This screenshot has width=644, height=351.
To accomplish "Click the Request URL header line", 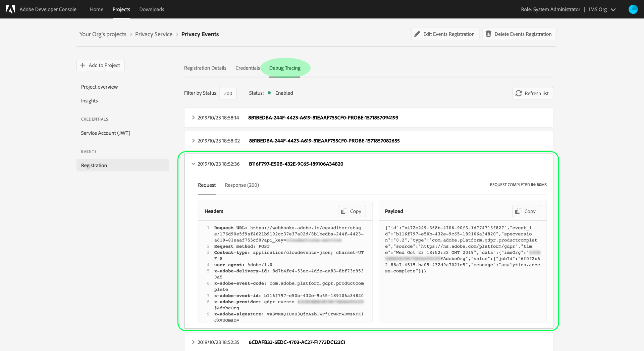I will [x=289, y=234].
